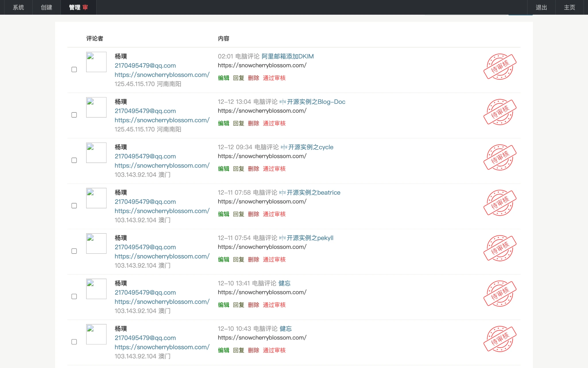The width and height of the screenshot is (588, 368).
Task: Open the 创建 menu
Action: (x=47, y=7)
